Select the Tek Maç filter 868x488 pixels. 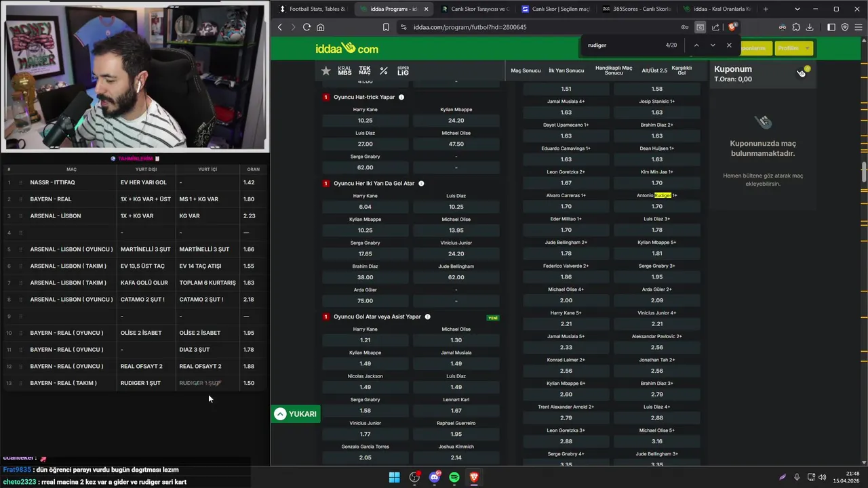pyautogui.click(x=365, y=70)
